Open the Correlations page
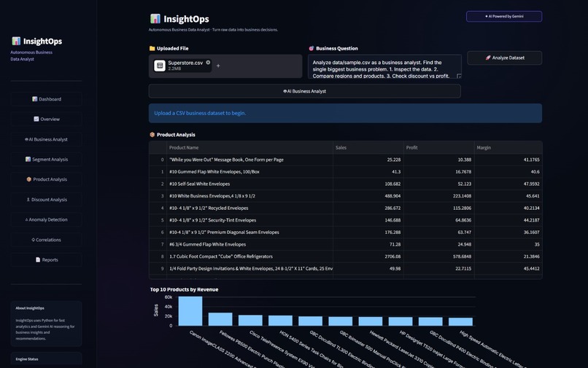The image size is (588, 368). [x=46, y=240]
